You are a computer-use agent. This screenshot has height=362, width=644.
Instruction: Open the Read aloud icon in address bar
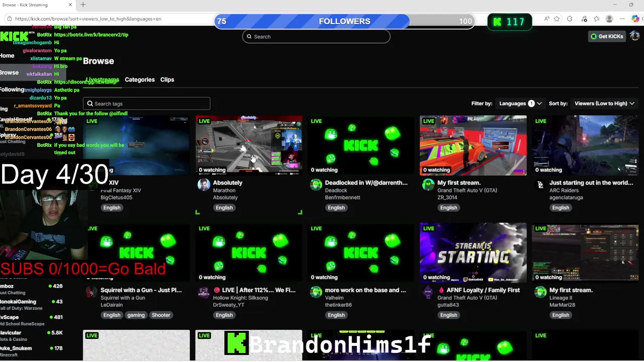pyautogui.click(x=547, y=19)
